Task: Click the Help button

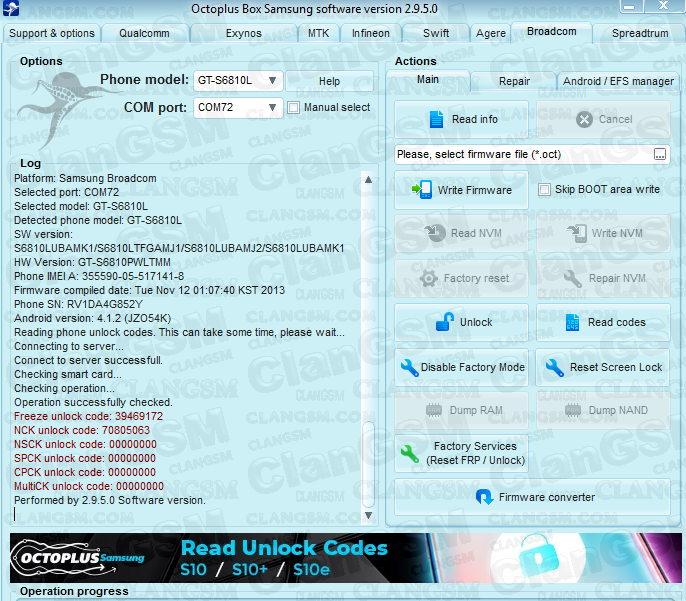Action: (x=329, y=81)
